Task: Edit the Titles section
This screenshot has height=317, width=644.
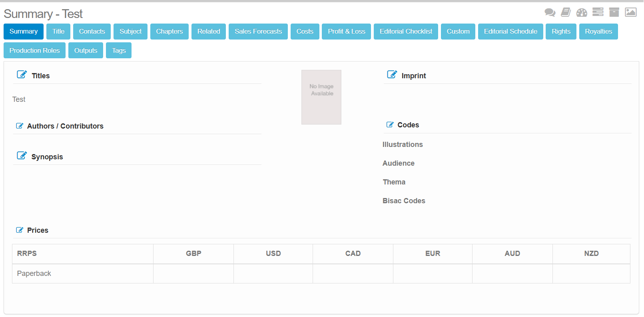Action: (x=22, y=75)
